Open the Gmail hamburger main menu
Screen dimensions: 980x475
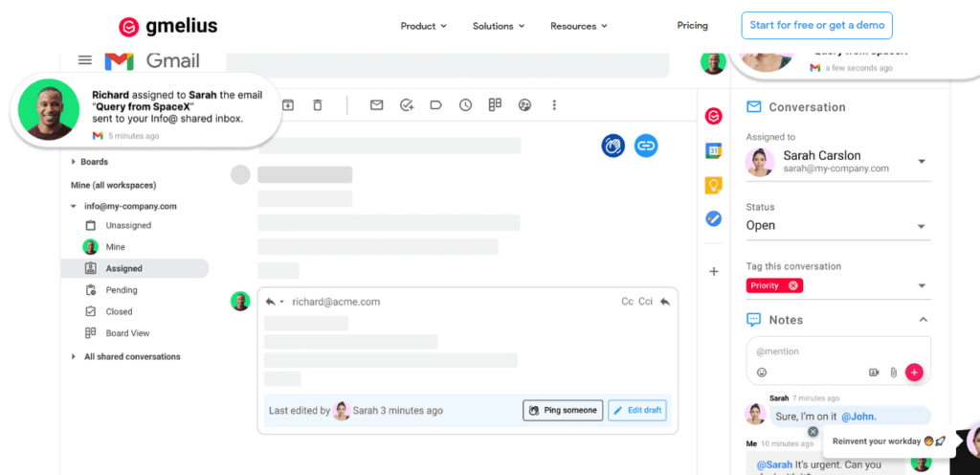[x=85, y=60]
